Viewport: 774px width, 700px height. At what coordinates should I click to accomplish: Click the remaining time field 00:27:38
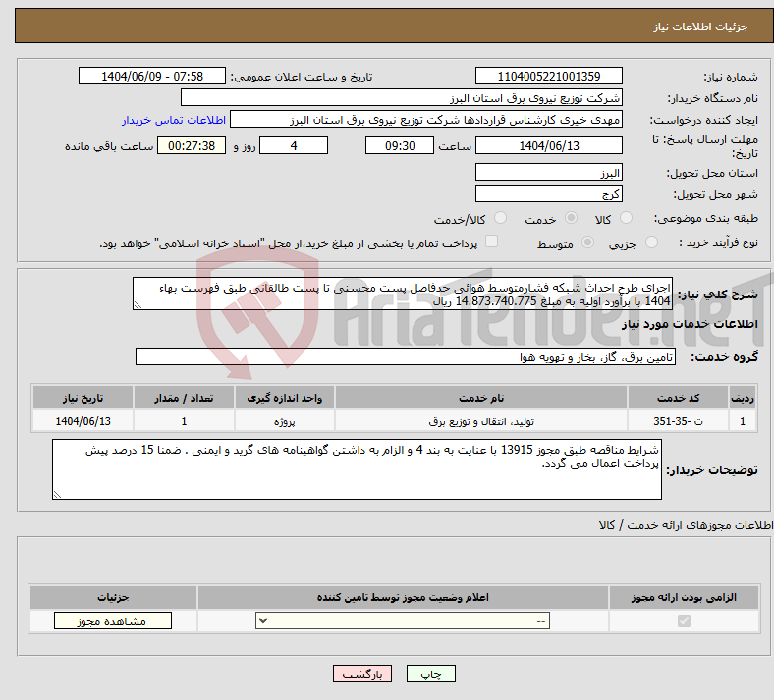[x=192, y=145]
